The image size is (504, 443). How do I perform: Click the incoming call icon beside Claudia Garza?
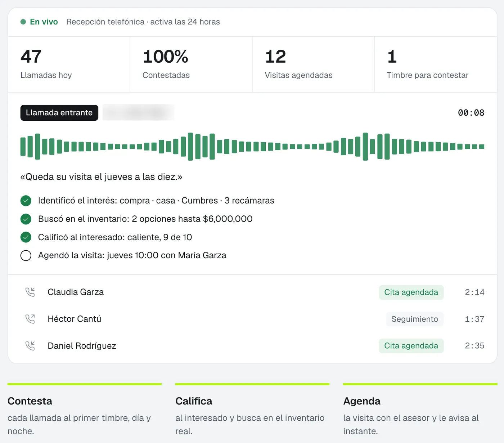click(x=30, y=292)
